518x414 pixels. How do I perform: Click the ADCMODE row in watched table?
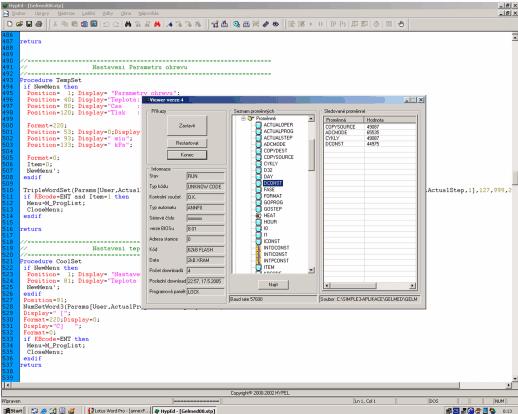[x=370, y=133]
